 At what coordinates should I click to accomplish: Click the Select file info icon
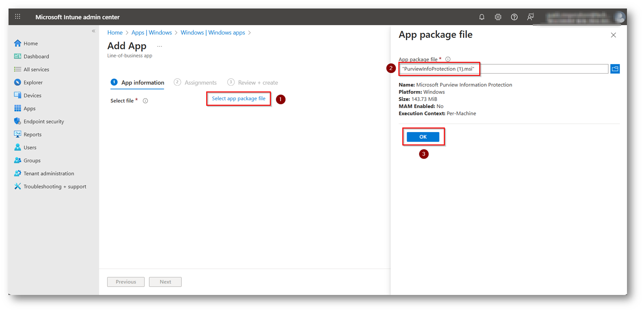[145, 101]
